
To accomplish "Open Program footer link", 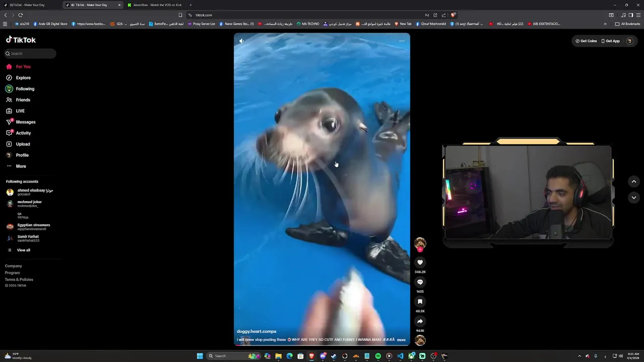I will 13,273.
